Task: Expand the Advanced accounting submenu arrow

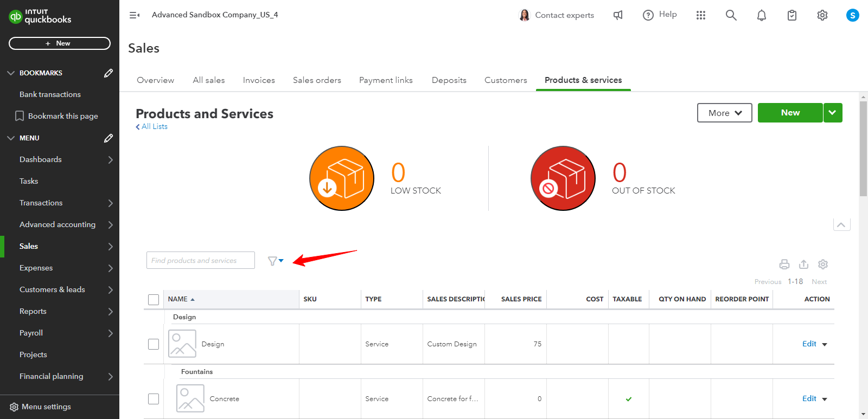Action: tap(110, 225)
